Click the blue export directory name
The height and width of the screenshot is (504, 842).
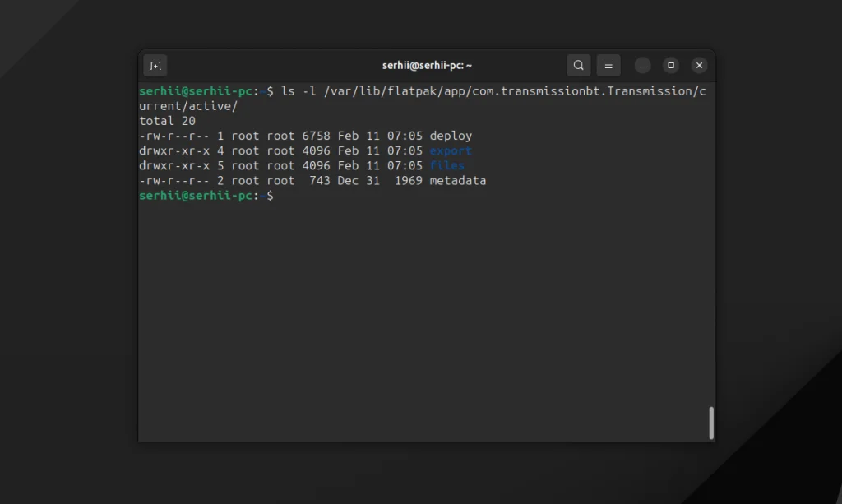click(x=451, y=150)
